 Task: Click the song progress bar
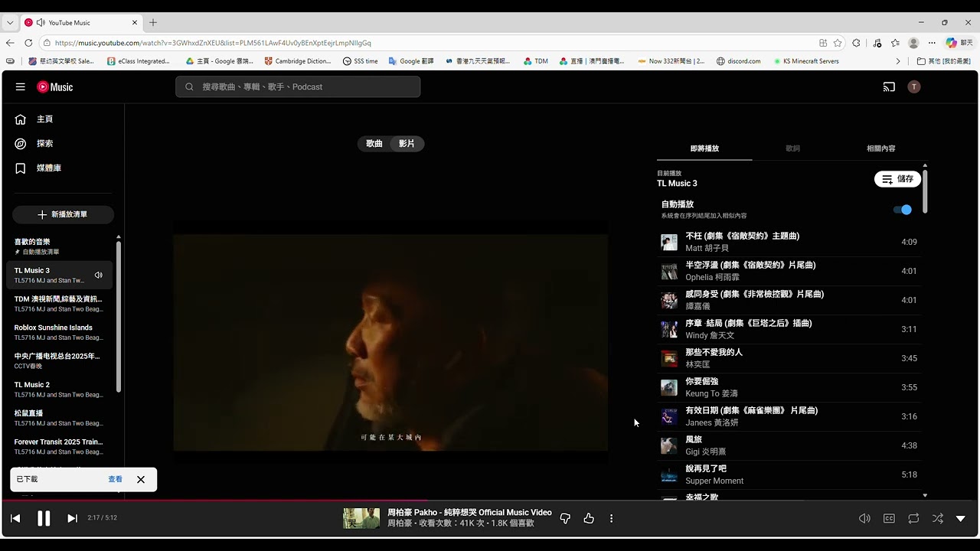pos(490,501)
